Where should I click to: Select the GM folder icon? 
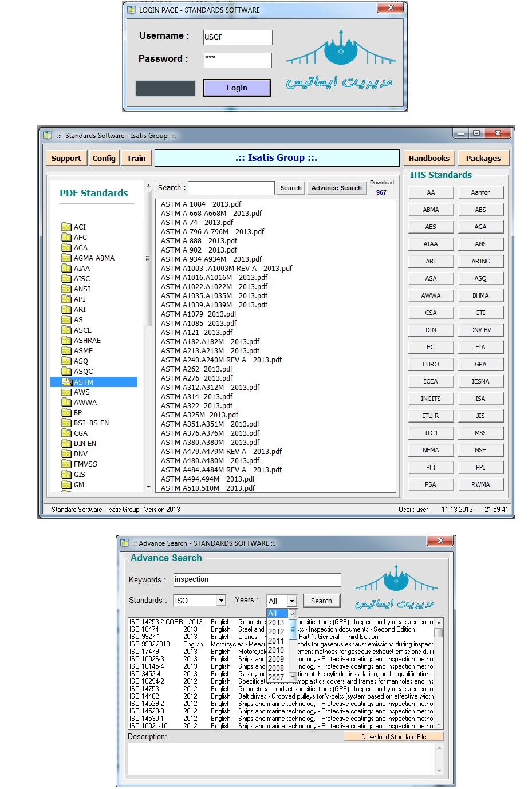[x=66, y=485]
